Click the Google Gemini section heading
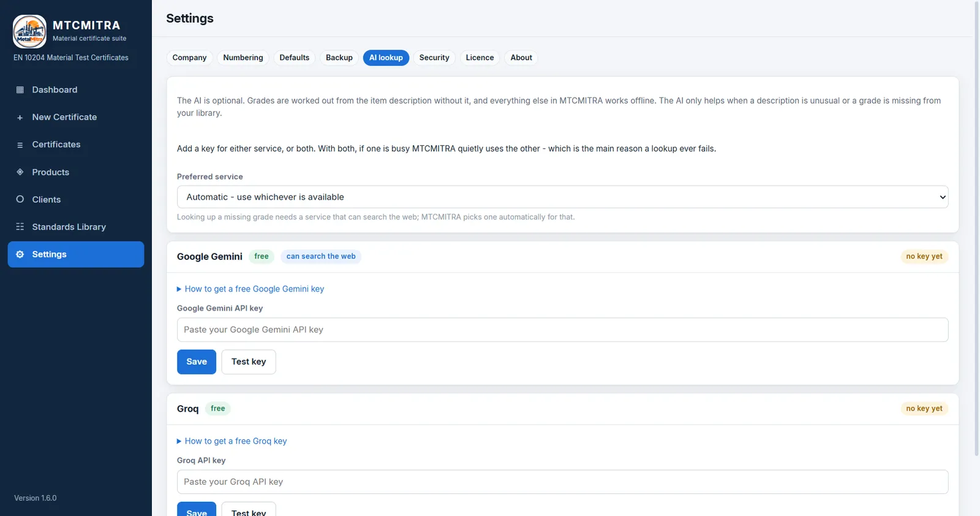Viewport: 980px width, 516px height. (x=209, y=257)
